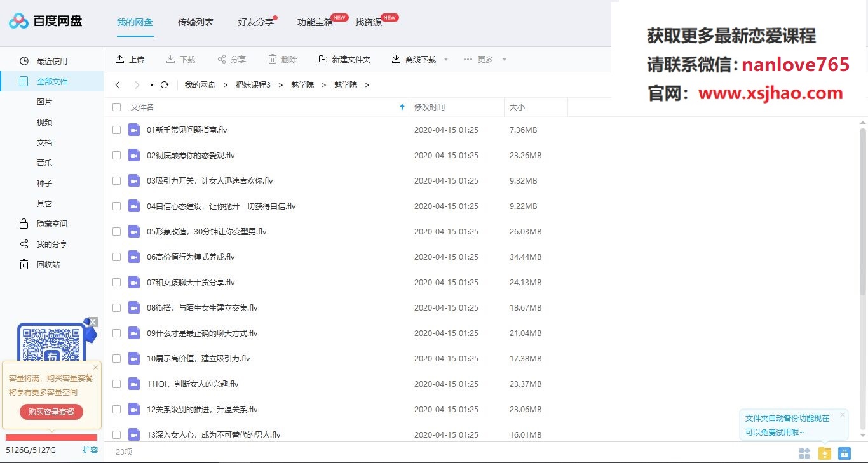
Task: Click the upload icon in the toolbar
Action: [x=119, y=59]
